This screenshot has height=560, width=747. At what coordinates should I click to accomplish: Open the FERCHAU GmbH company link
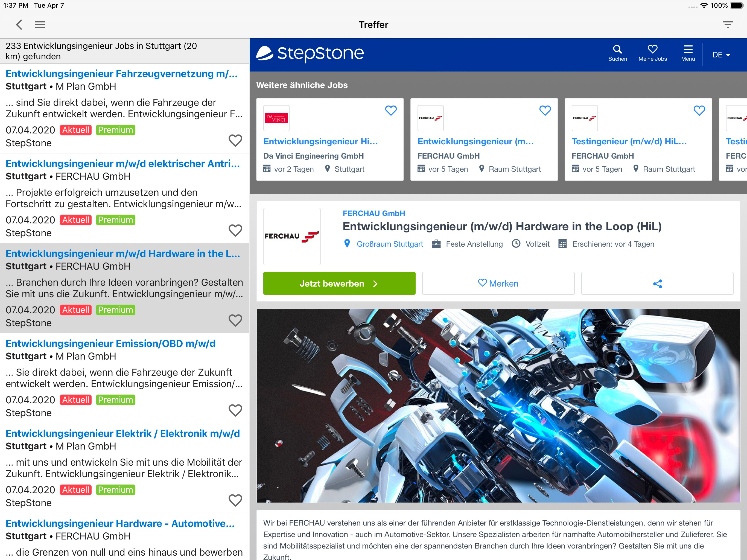coord(373,214)
